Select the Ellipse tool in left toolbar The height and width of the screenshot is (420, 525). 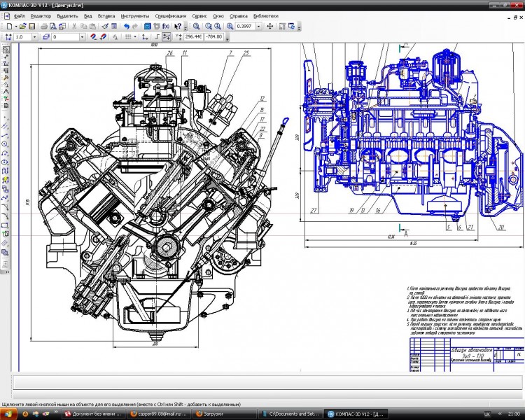tap(5, 162)
